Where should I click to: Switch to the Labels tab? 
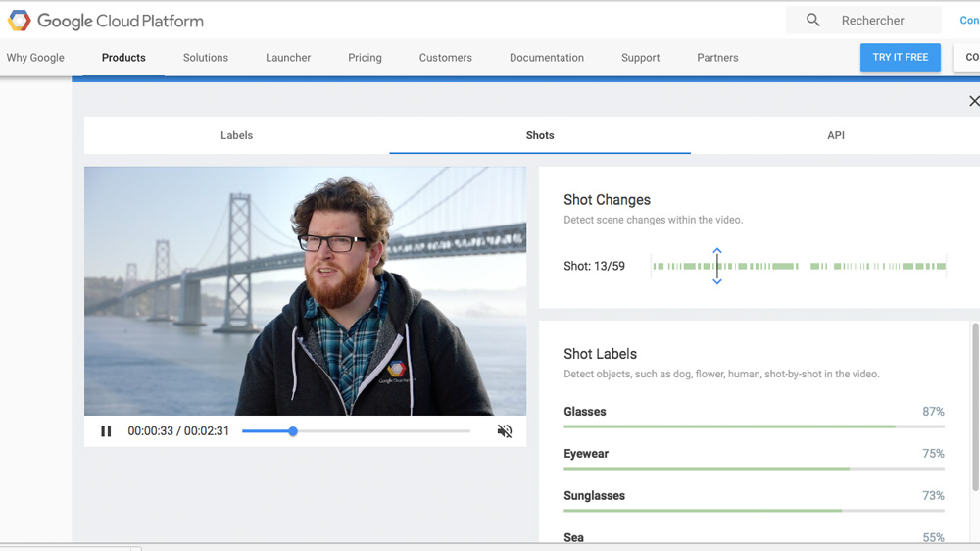tap(236, 135)
